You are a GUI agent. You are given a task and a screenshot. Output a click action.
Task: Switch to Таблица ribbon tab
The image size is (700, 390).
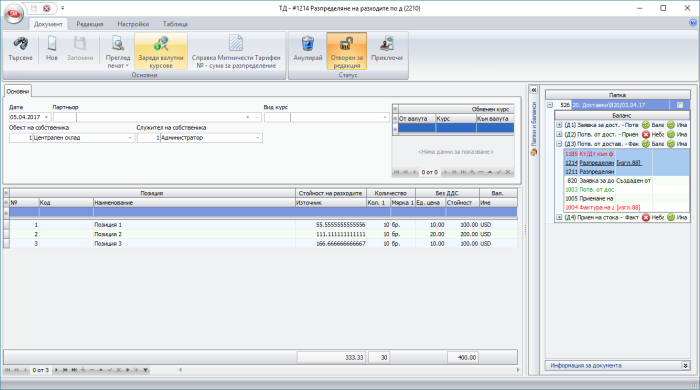[x=175, y=24]
